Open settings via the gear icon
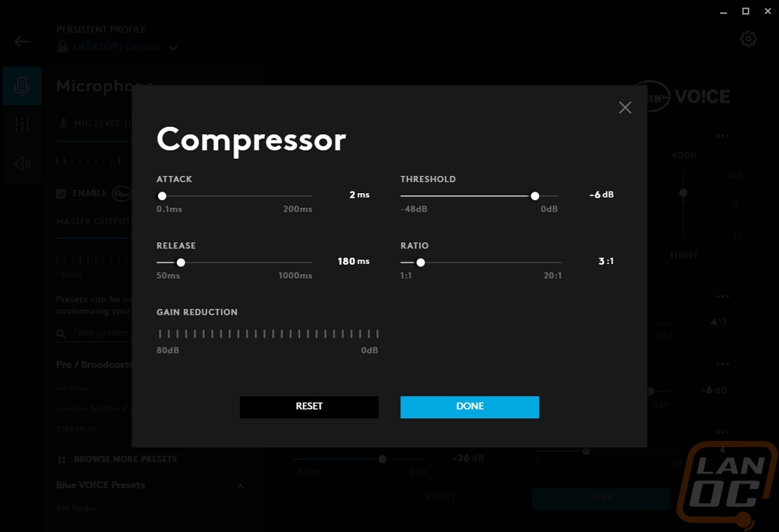The image size is (779, 532). pos(748,39)
